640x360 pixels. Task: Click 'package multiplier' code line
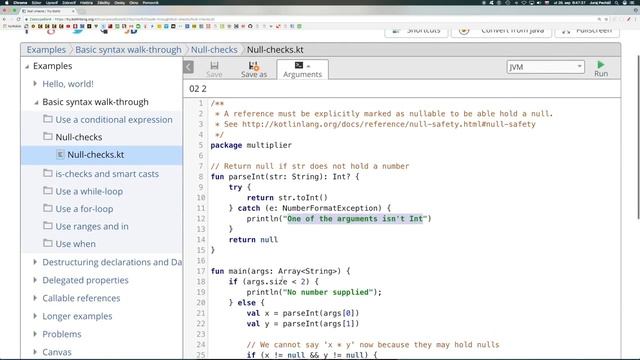click(x=251, y=145)
